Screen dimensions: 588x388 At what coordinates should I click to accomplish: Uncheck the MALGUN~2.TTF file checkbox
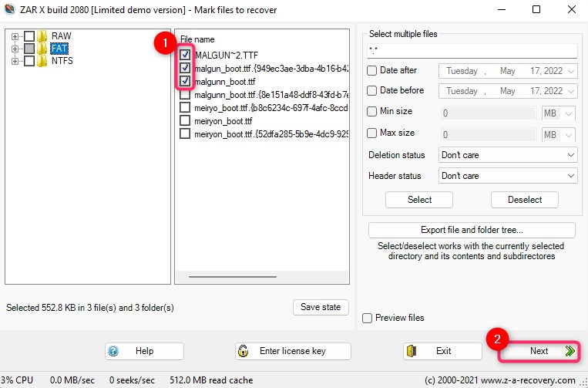click(x=185, y=55)
